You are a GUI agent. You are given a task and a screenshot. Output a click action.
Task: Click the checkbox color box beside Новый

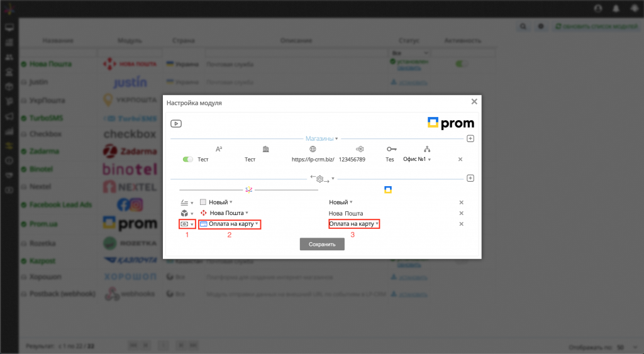[203, 202]
